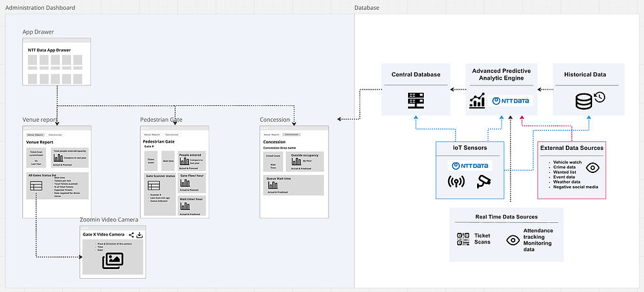Screen dimensions: 644x292
Task: Select Venue Report tab in Concession wireframe
Action: point(271,134)
